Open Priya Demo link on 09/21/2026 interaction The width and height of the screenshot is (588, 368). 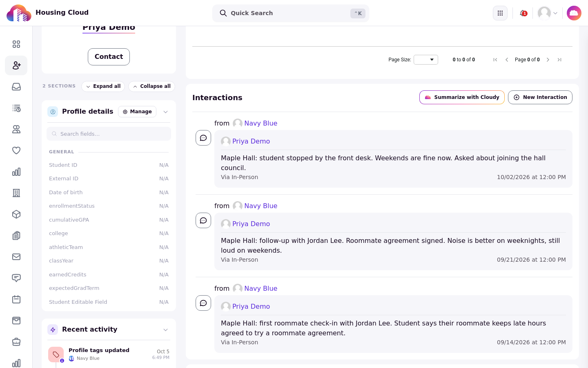coord(251,224)
